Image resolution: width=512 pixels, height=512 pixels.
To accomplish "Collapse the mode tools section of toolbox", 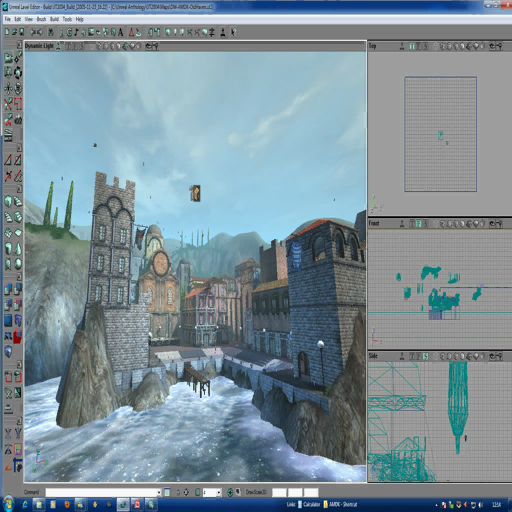I will pyautogui.click(x=19, y=45).
